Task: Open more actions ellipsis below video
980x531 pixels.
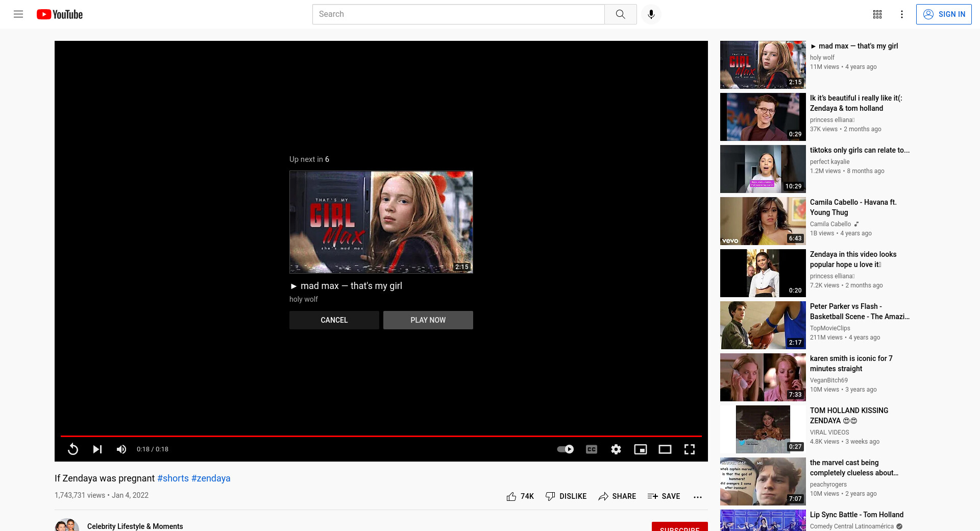Action: [698, 497]
